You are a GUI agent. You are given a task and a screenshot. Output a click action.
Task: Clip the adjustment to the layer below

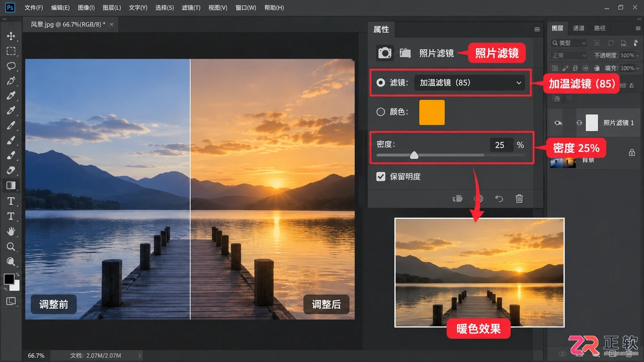pos(457,199)
